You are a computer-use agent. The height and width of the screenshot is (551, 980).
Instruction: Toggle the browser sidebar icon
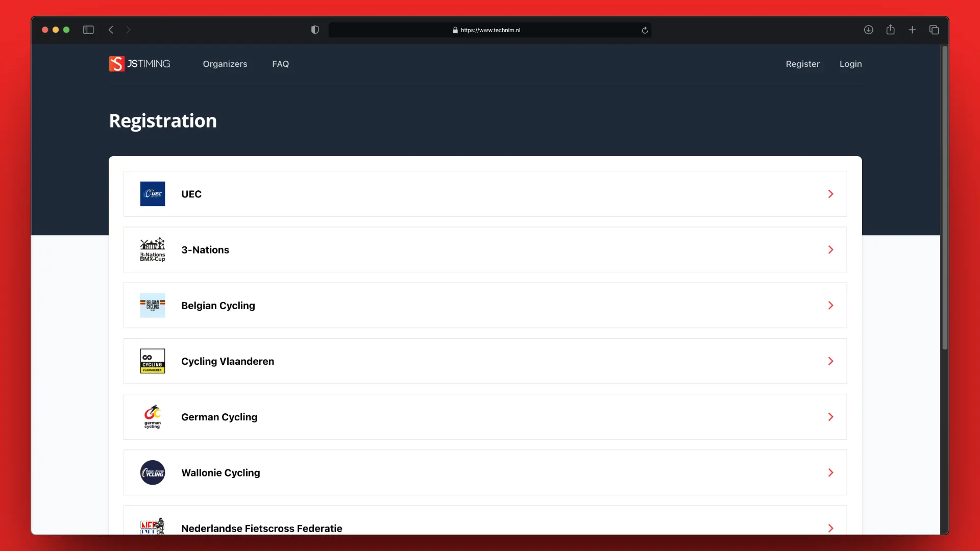pyautogui.click(x=88, y=30)
